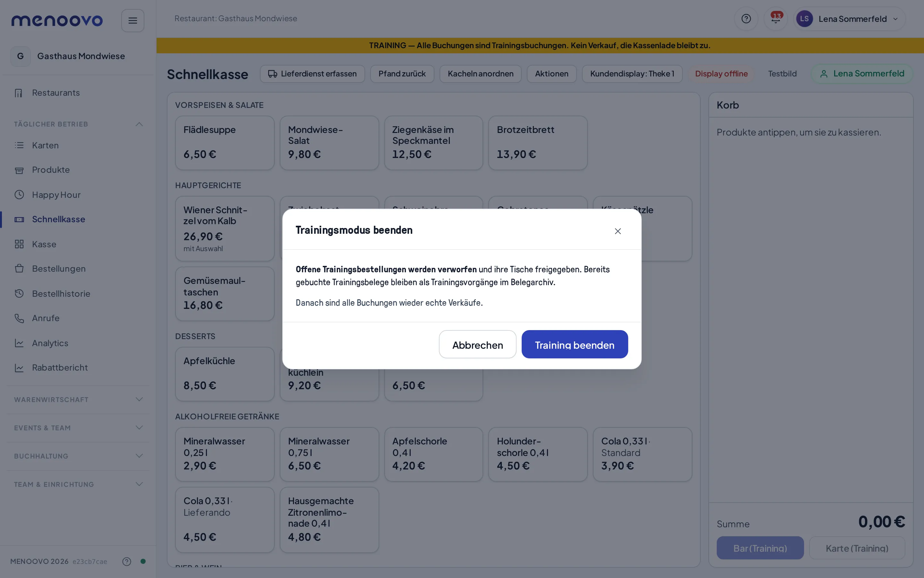The width and height of the screenshot is (924, 578).
Task: Open the notifications bell with badge 13
Action: [775, 19]
